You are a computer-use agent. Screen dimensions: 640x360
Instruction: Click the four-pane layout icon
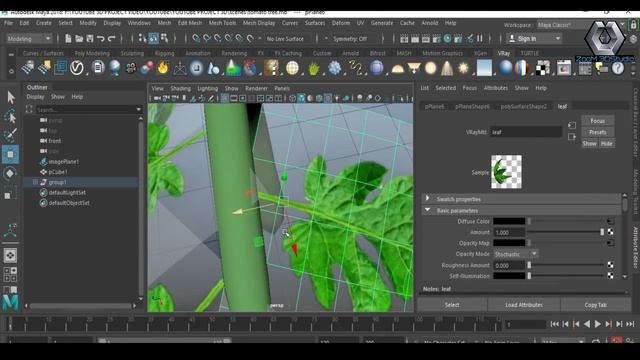tap(10, 274)
